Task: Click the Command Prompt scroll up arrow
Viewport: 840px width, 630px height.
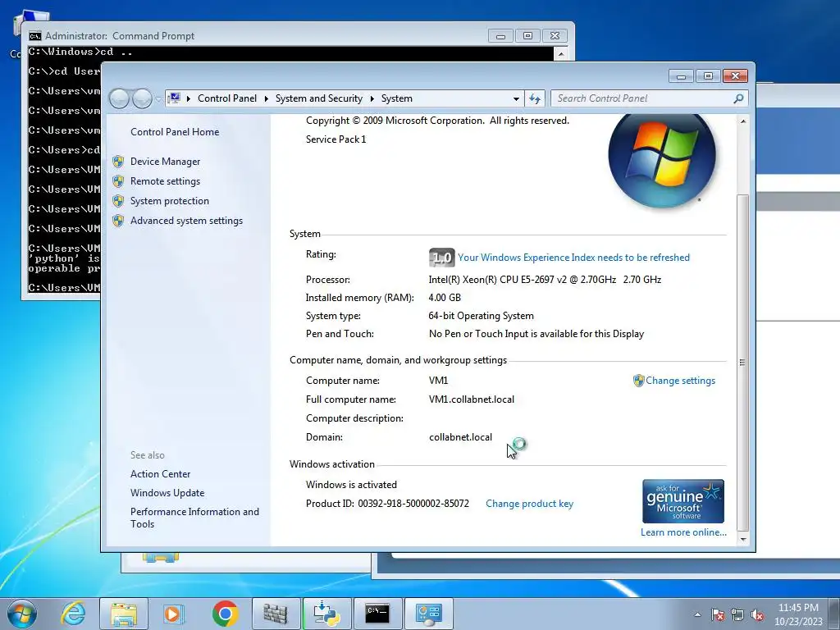Action: pyautogui.click(x=560, y=53)
